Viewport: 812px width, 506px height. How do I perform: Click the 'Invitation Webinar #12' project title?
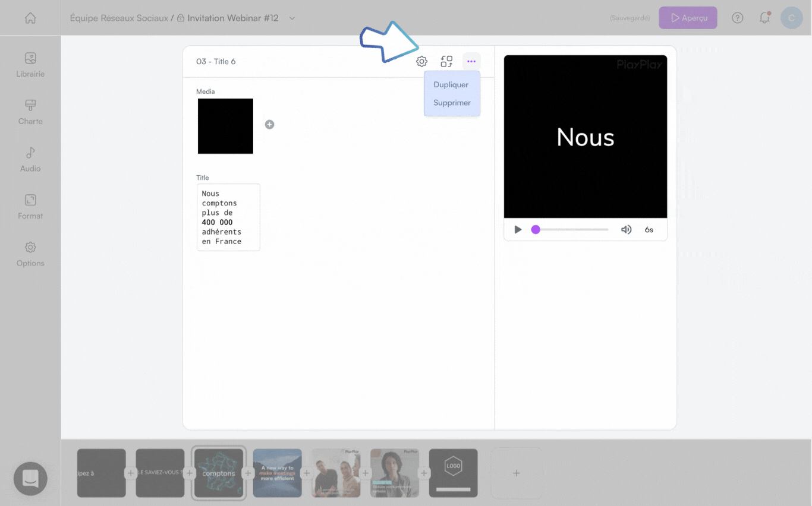click(x=233, y=18)
